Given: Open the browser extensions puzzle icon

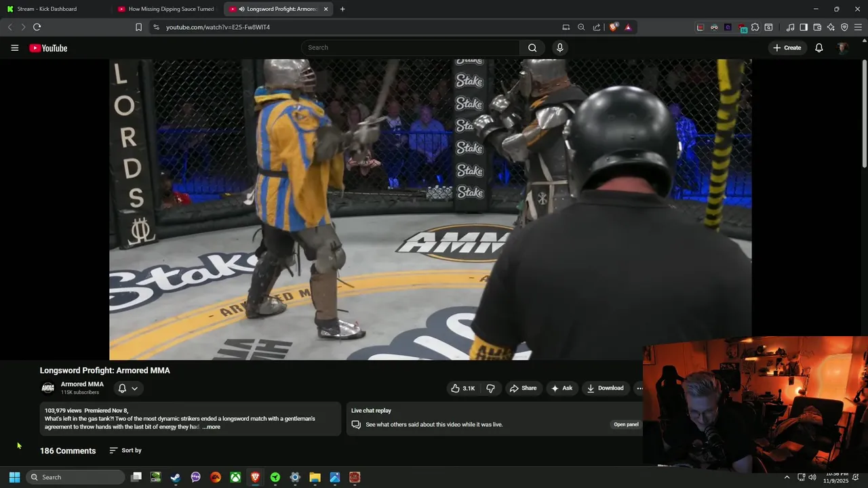Looking at the screenshot, I should click(x=755, y=27).
